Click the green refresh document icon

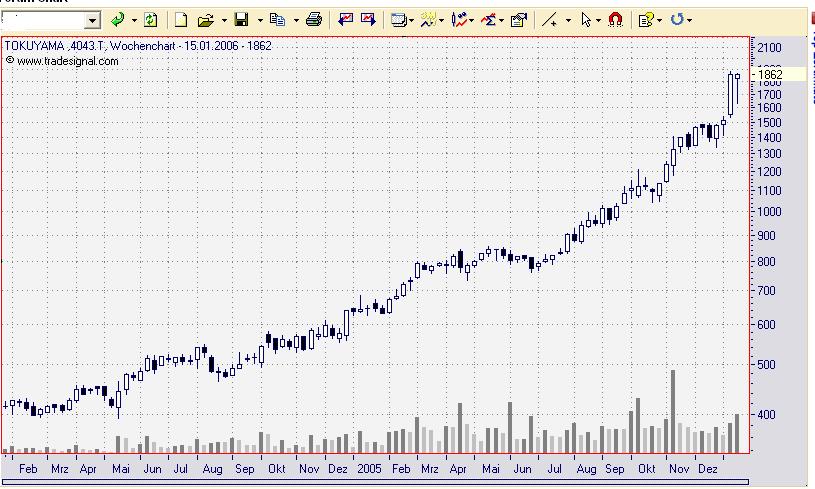(150, 20)
